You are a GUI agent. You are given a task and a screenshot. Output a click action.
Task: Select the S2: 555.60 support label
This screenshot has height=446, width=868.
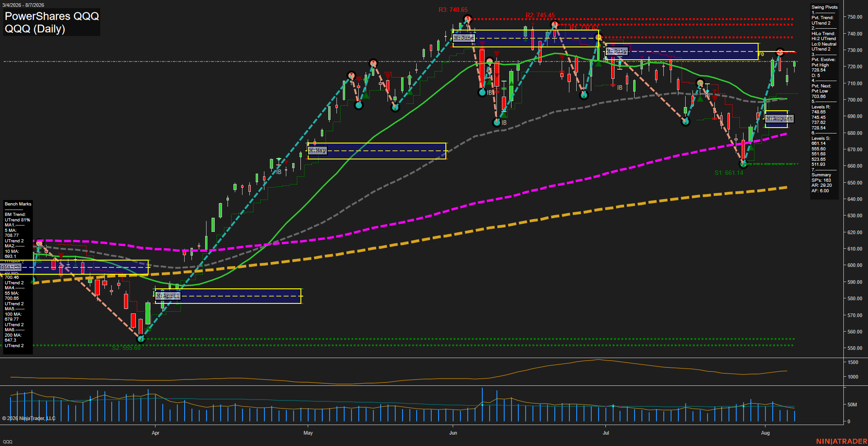pos(126,348)
